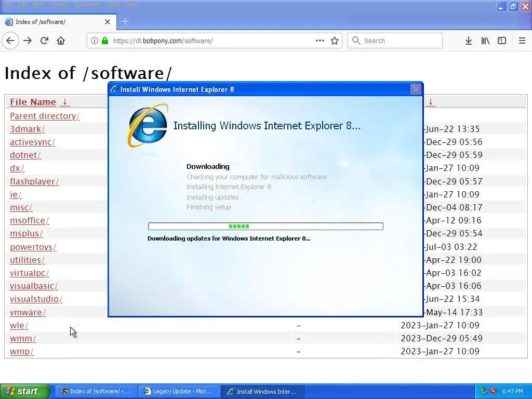Open the ie/ folder link

(16, 194)
